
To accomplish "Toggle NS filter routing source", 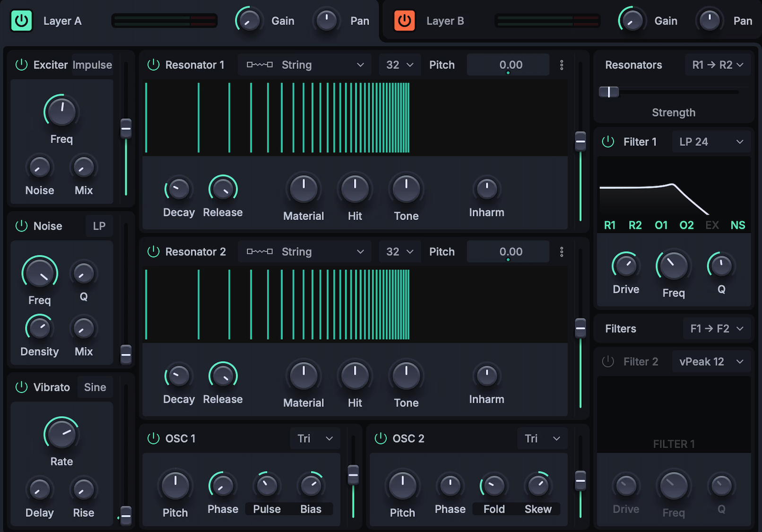I will point(737,225).
